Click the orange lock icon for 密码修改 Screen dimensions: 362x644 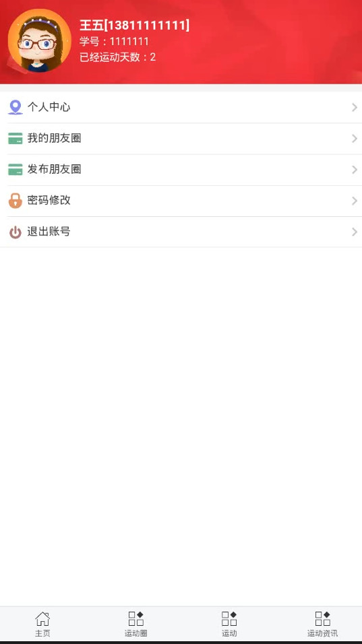coord(16,201)
